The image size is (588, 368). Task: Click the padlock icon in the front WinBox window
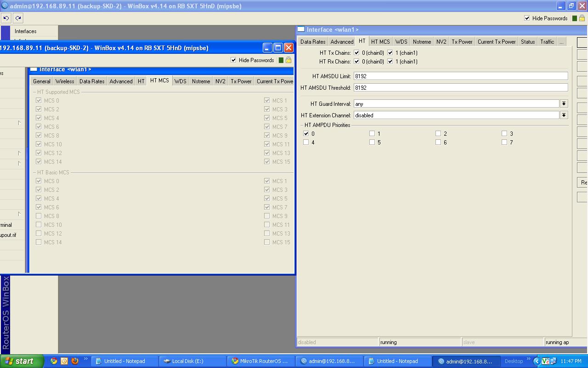point(288,60)
